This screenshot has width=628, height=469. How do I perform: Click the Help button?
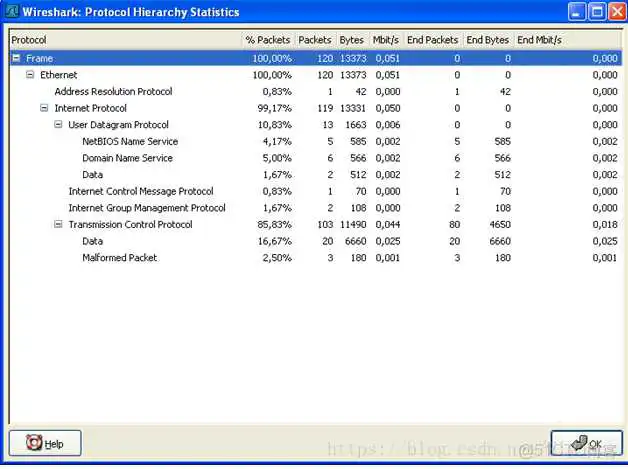pos(45,443)
